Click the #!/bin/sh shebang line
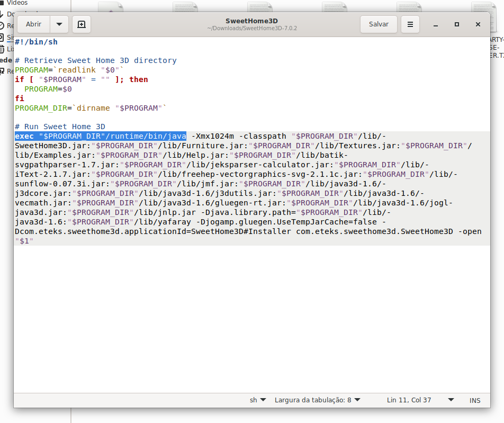 tap(36, 42)
